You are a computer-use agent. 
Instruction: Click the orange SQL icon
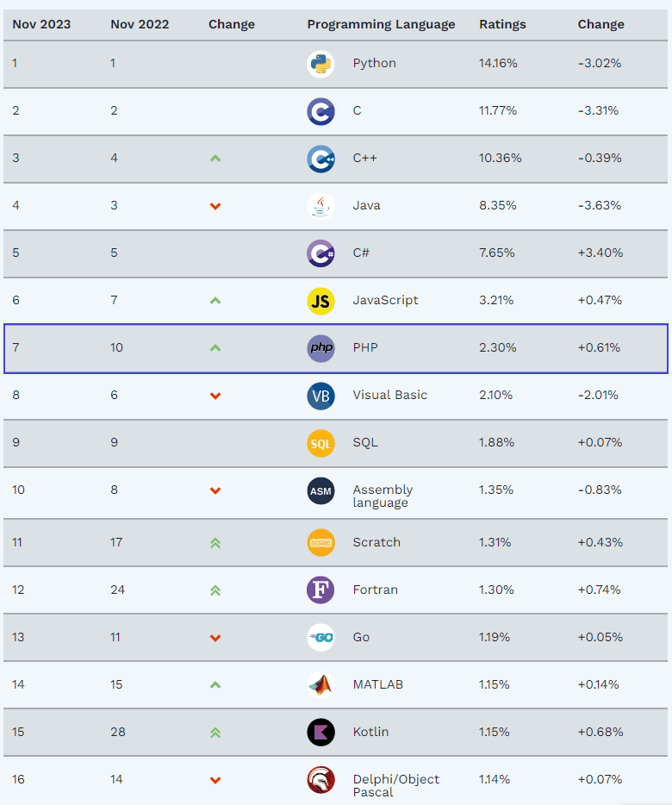320,443
